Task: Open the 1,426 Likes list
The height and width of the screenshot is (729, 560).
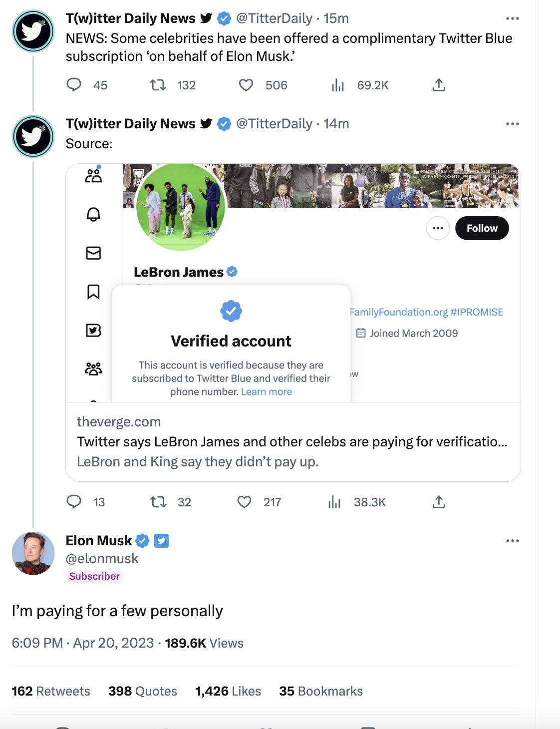Action: click(x=228, y=691)
